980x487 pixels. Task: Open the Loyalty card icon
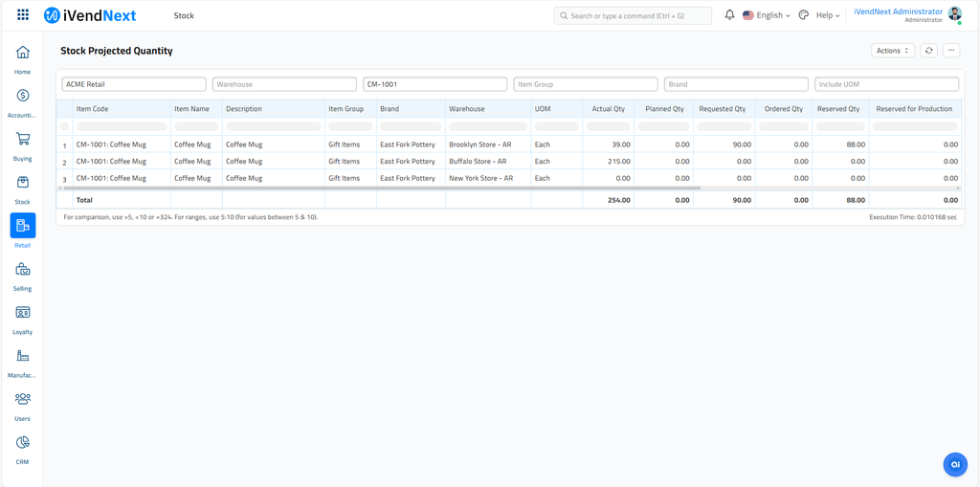(22, 313)
